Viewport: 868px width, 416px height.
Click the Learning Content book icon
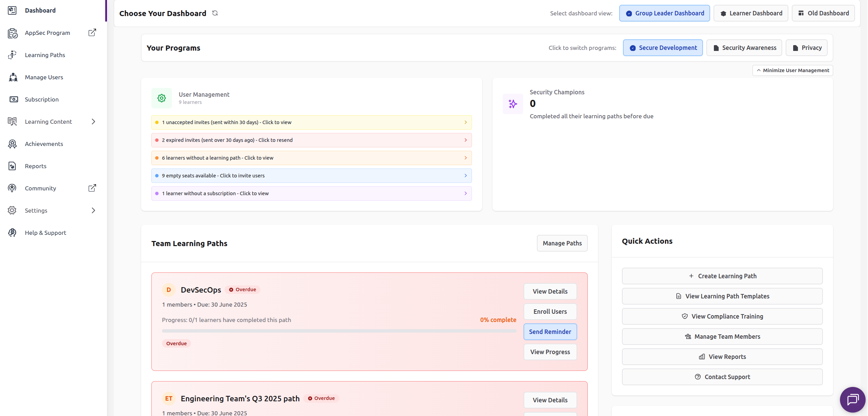[12, 122]
